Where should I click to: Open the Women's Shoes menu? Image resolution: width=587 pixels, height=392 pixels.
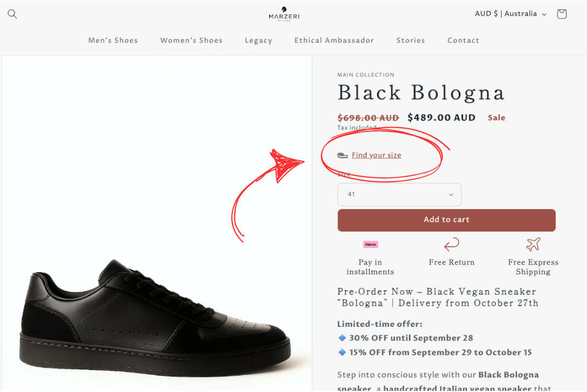point(191,40)
